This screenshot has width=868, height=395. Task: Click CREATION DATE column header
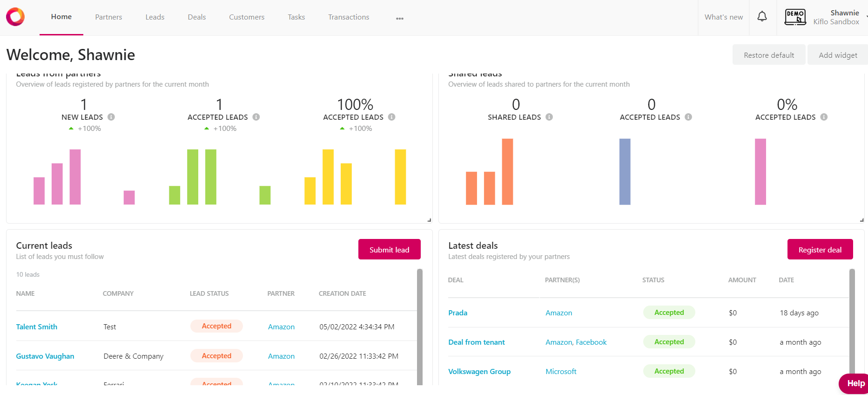coord(342,293)
